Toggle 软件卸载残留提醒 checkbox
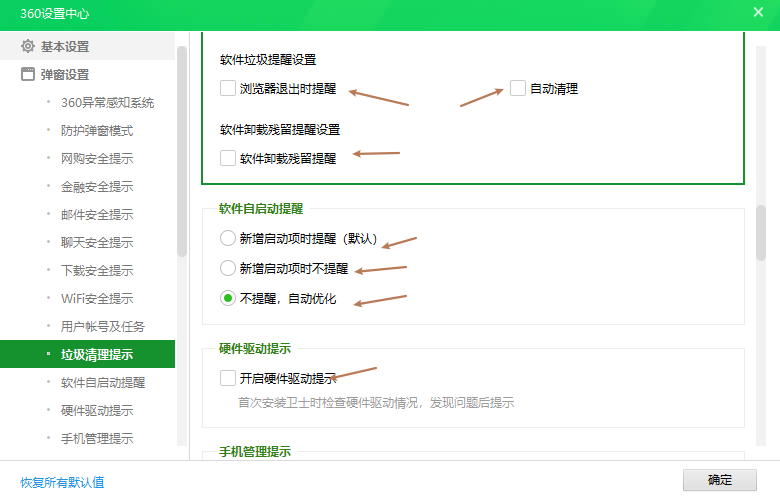The image size is (780, 500). pos(228,158)
